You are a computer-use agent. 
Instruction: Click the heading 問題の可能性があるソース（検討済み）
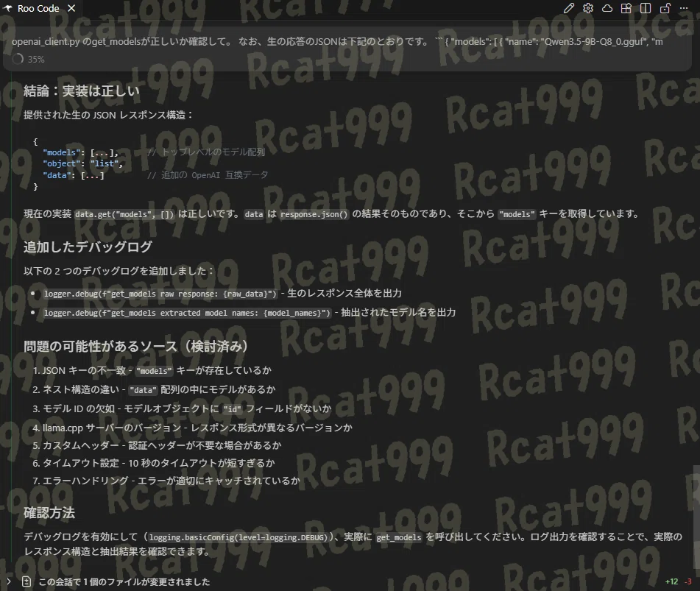pyautogui.click(x=135, y=347)
